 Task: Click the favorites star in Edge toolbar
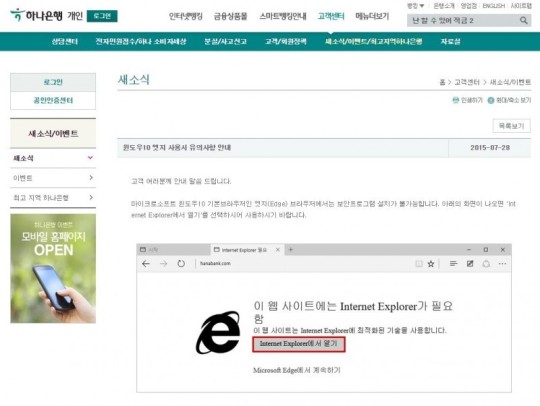point(431,264)
